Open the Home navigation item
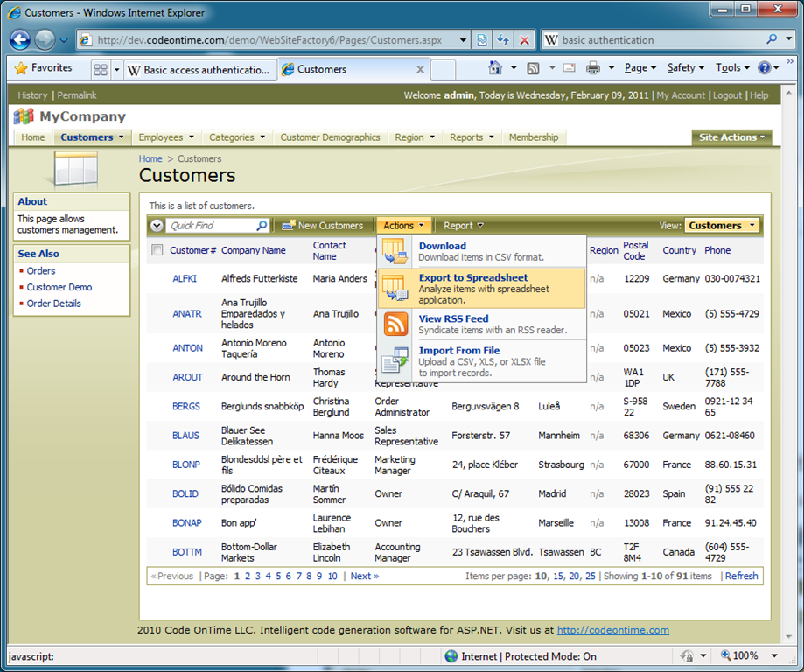The width and height of the screenshot is (804, 672). pyautogui.click(x=33, y=137)
